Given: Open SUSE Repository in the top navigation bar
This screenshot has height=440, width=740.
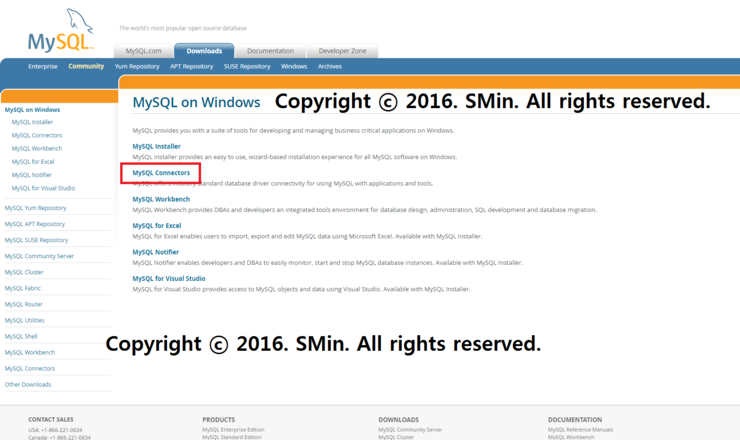Looking at the screenshot, I should click(x=247, y=67).
